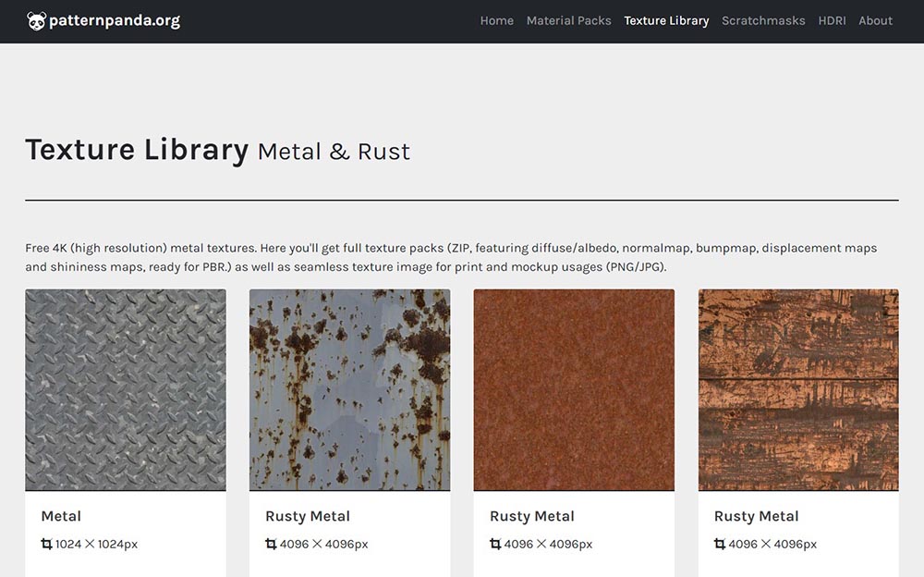The width and height of the screenshot is (924, 577).
Task: Select the Texture Library nav item
Action: tap(666, 20)
